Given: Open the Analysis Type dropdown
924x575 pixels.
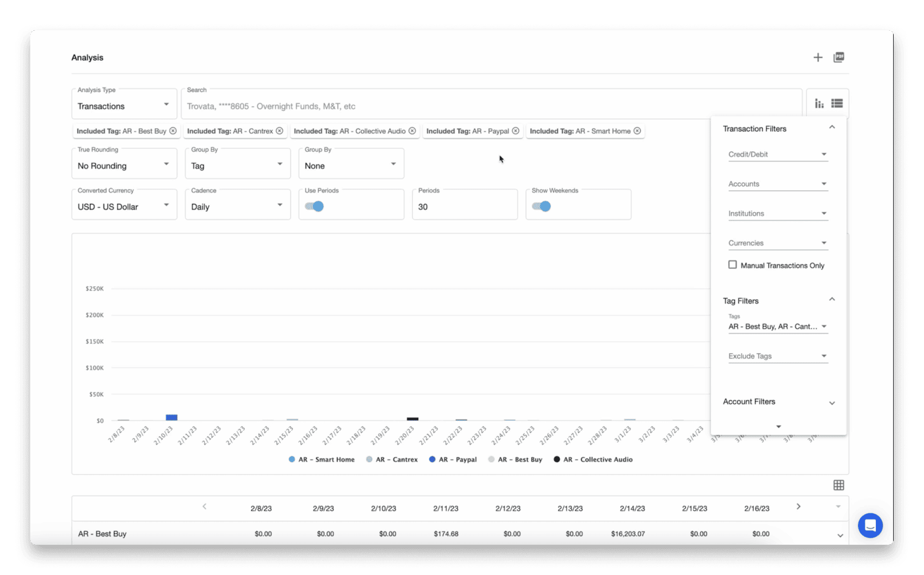Looking at the screenshot, I should click(124, 106).
